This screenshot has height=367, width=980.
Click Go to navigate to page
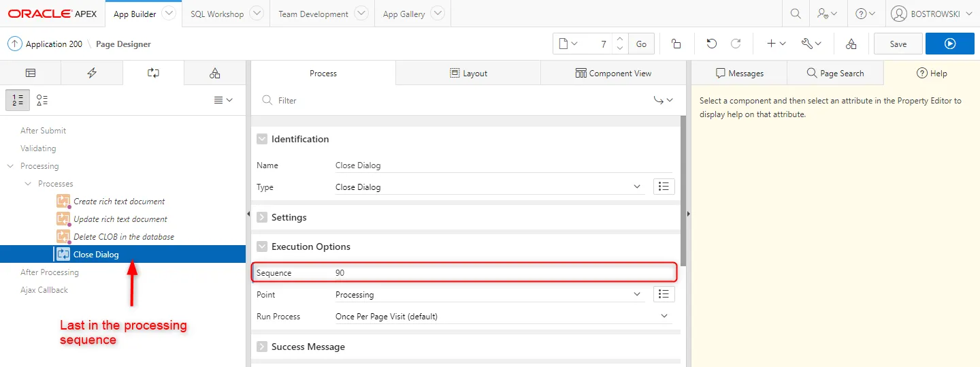[641, 44]
